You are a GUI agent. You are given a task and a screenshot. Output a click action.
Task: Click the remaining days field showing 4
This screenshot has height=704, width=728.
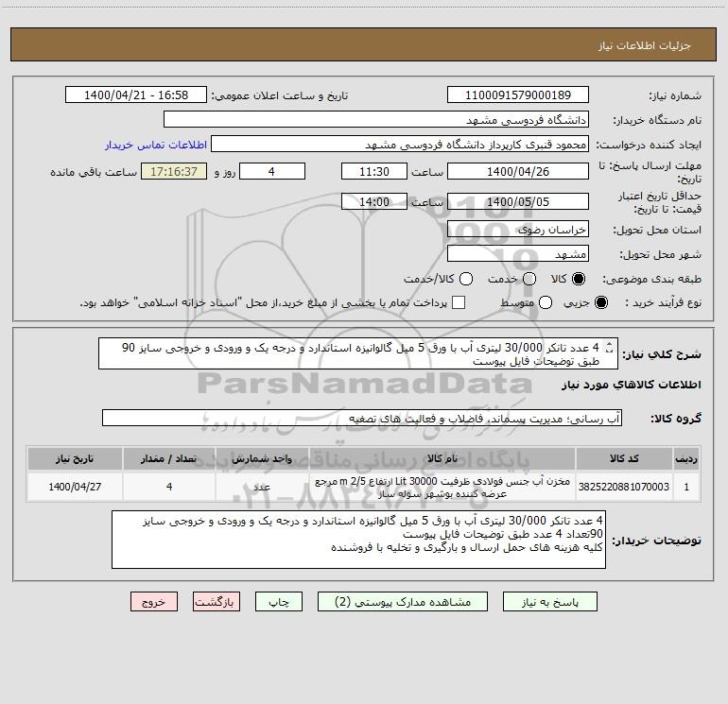pos(272,171)
